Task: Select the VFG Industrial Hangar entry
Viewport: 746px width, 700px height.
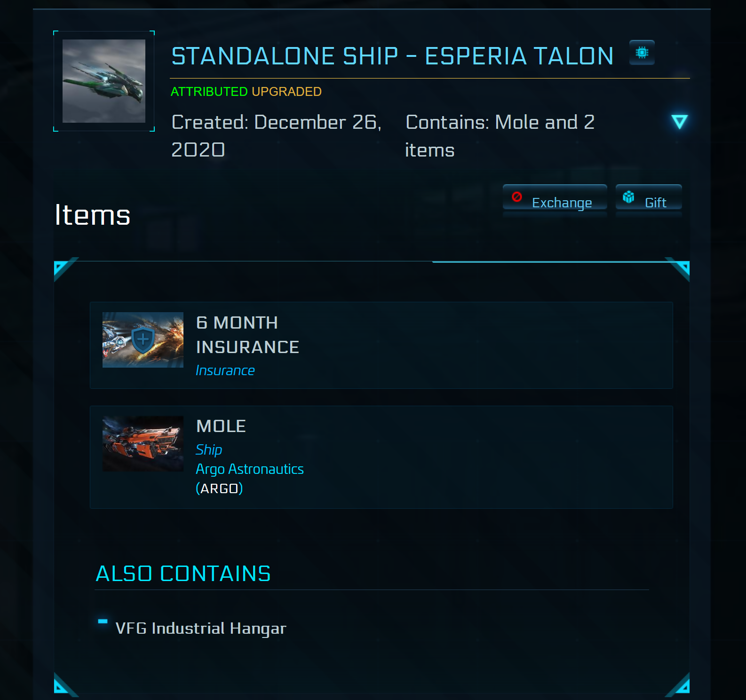Action: click(201, 629)
